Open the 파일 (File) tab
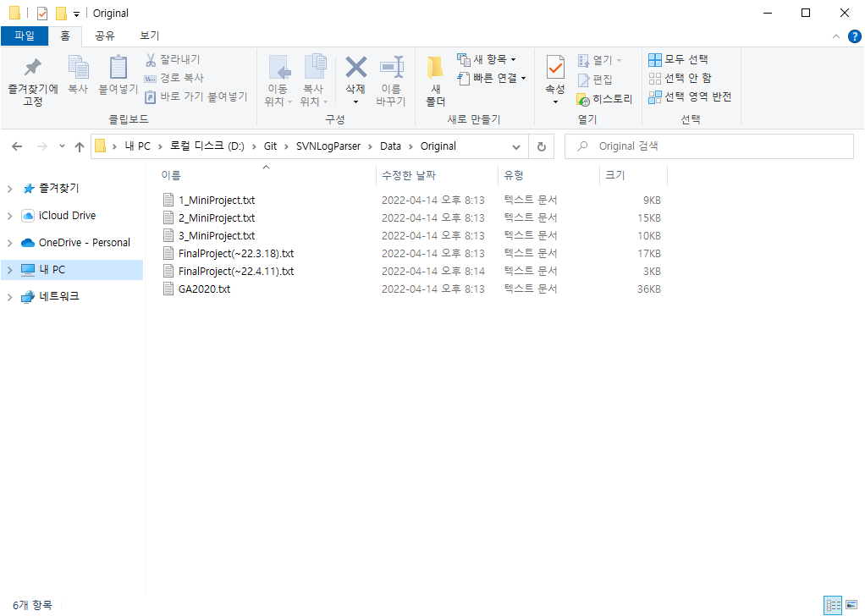The image size is (865, 616). click(x=25, y=36)
